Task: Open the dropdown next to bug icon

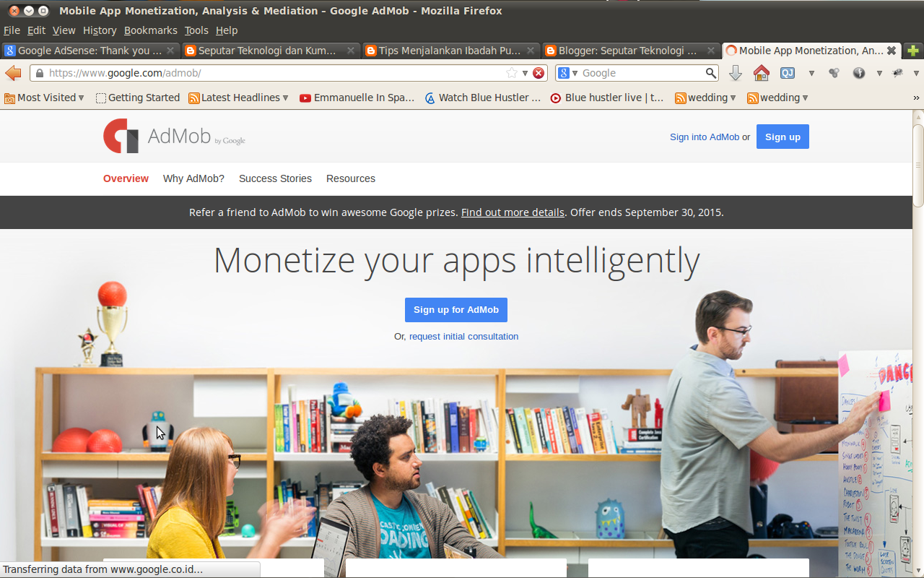Action: pos(916,73)
